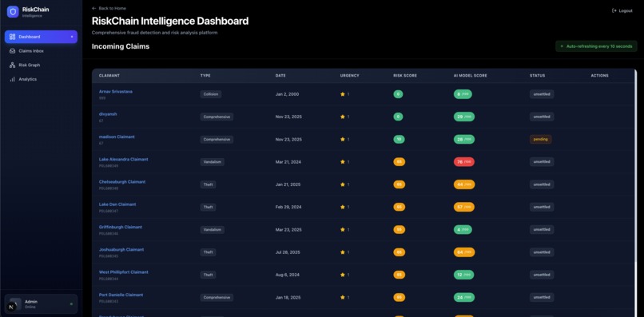Open the Lake Dan Claimant link
Image resolution: width=644 pixels, height=317 pixels.
pos(117,204)
